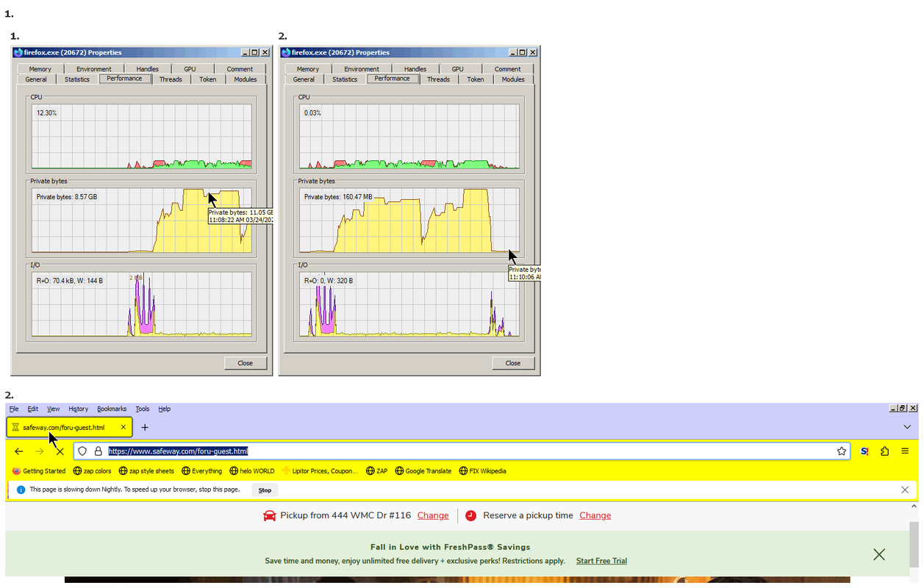
Task: Click the red car pickup icon
Action: [x=269, y=515]
